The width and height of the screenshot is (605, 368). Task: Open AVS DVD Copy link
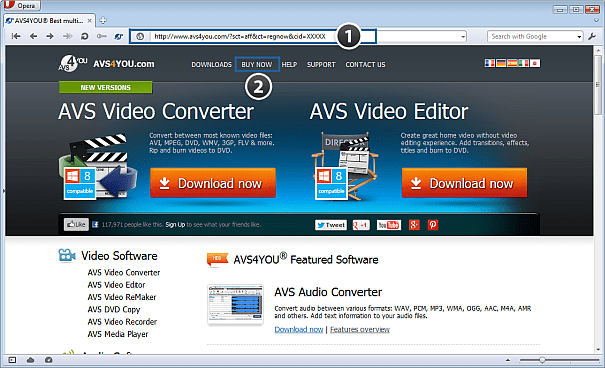(x=113, y=310)
